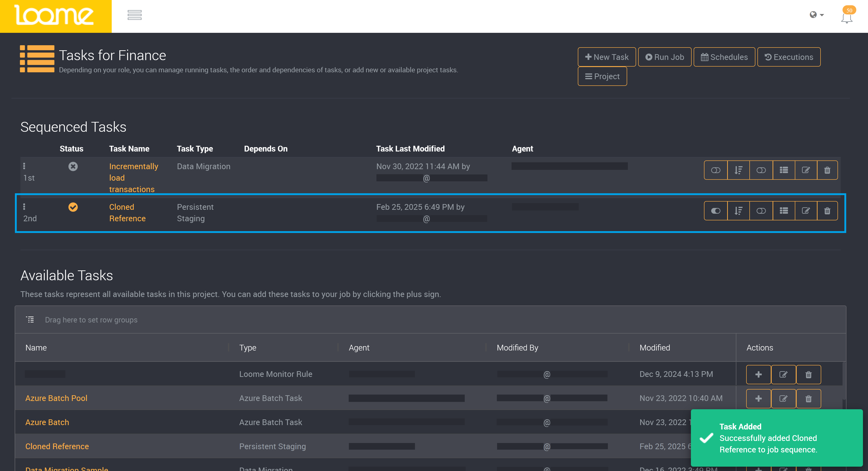
Task: Open the globe language dropdown
Action: (x=817, y=14)
